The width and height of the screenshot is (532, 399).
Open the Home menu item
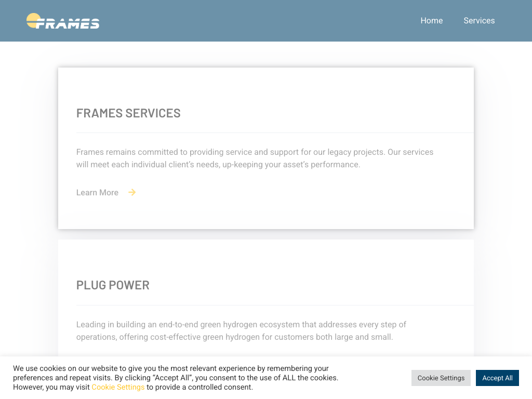click(432, 21)
